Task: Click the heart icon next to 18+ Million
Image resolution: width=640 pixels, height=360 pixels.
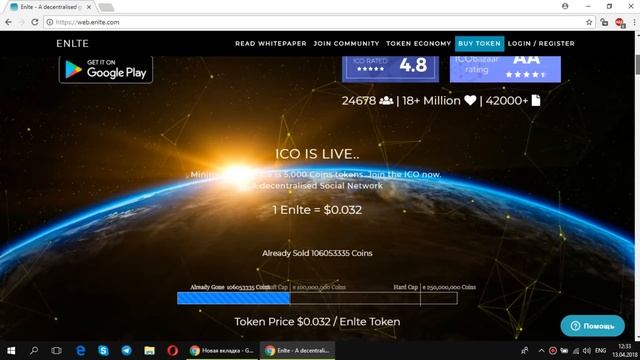Action: coord(470,100)
